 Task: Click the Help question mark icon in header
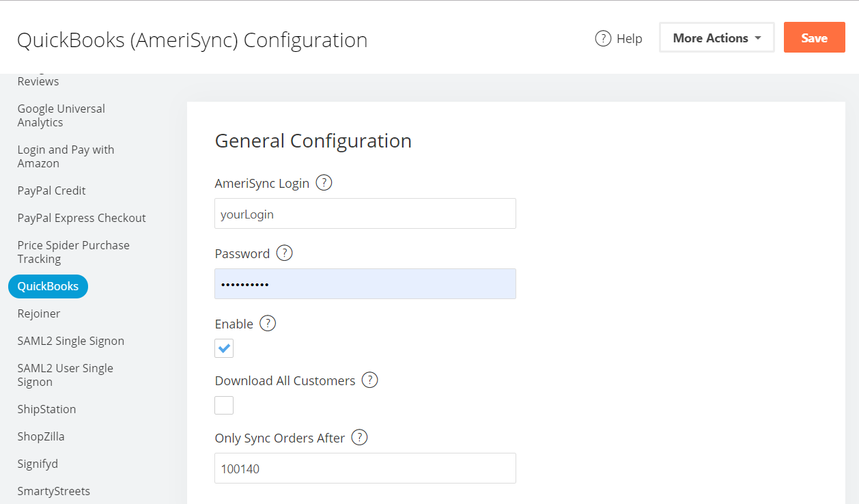pyautogui.click(x=603, y=38)
